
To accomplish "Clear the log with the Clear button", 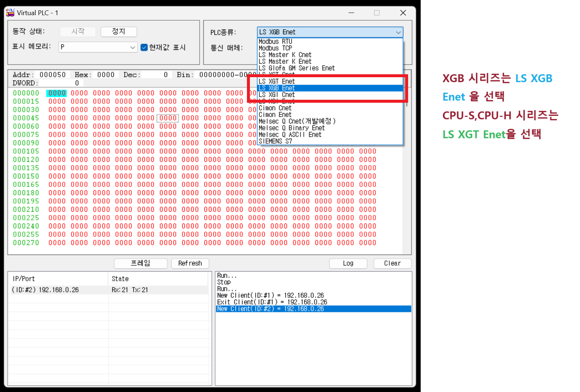I will pyautogui.click(x=392, y=263).
